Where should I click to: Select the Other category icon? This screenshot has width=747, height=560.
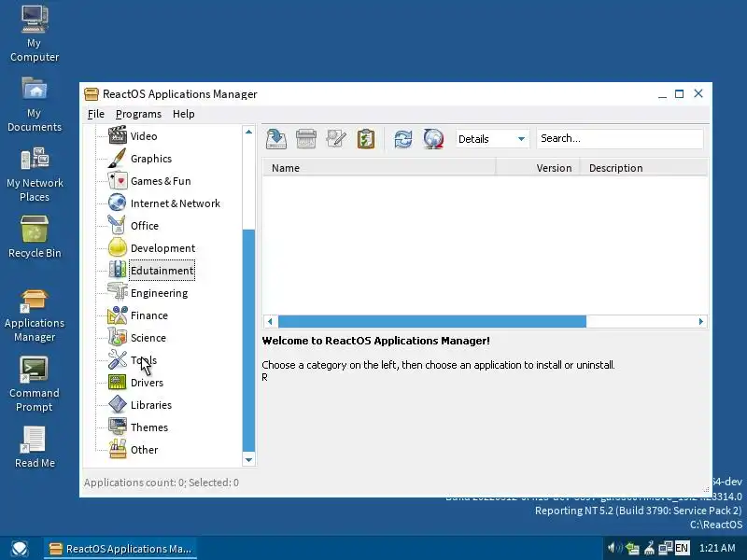(x=118, y=449)
